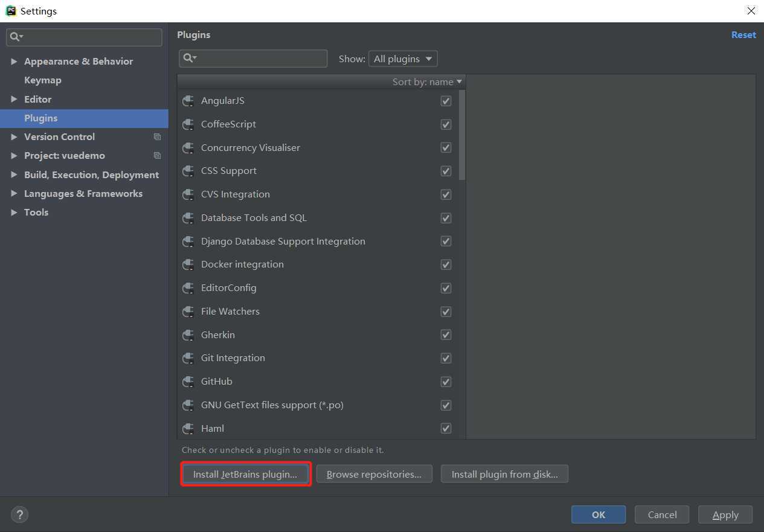This screenshot has height=532, width=764.
Task: Disable Docker integration checkbox
Action: point(446,264)
